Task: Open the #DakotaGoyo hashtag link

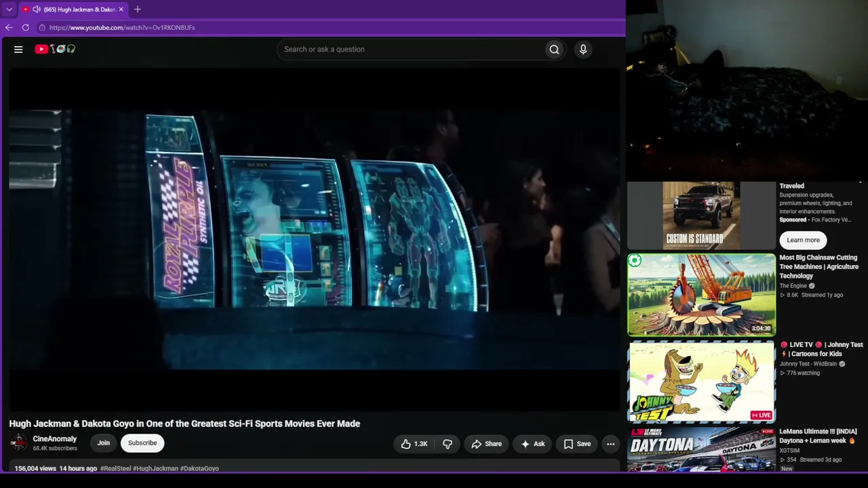Action: click(199, 468)
